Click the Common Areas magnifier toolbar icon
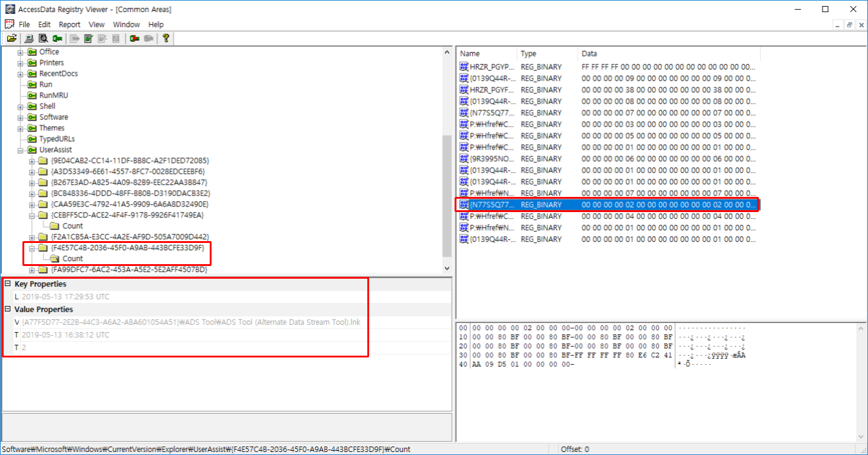Screen dimensions: 868x455 [x=43, y=38]
